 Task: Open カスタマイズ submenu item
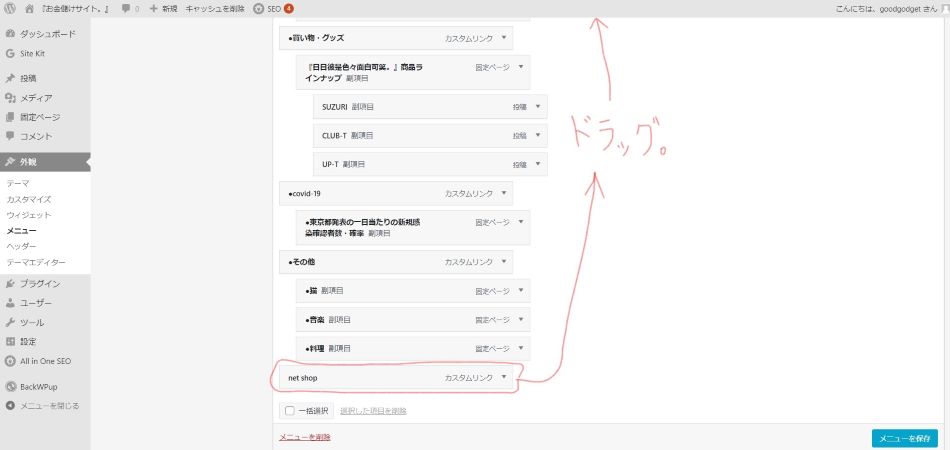pyautogui.click(x=28, y=199)
